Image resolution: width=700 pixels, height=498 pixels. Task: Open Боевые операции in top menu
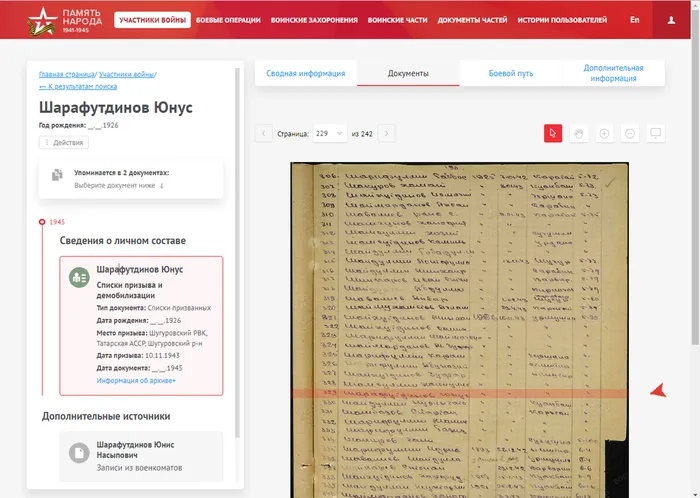(228, 20)
